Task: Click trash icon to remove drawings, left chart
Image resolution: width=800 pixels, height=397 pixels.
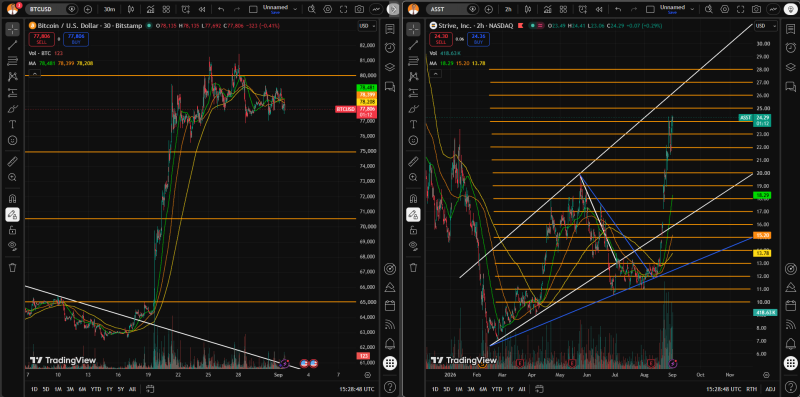Action: click(13, 267)
